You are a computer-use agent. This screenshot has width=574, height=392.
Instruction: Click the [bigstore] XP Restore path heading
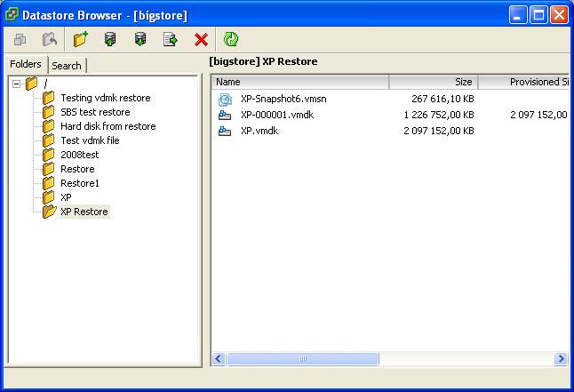(263, 61)
